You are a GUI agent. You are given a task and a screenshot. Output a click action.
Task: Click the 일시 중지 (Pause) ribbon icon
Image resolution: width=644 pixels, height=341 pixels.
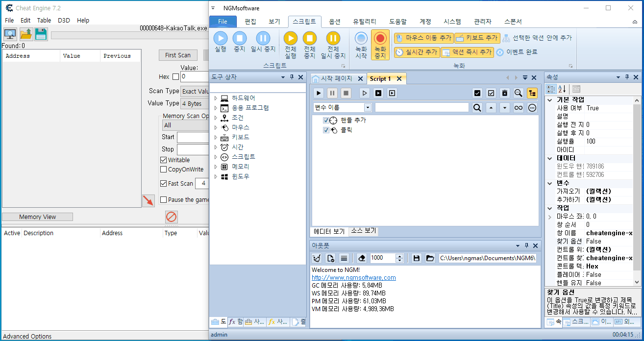[263, 38]
